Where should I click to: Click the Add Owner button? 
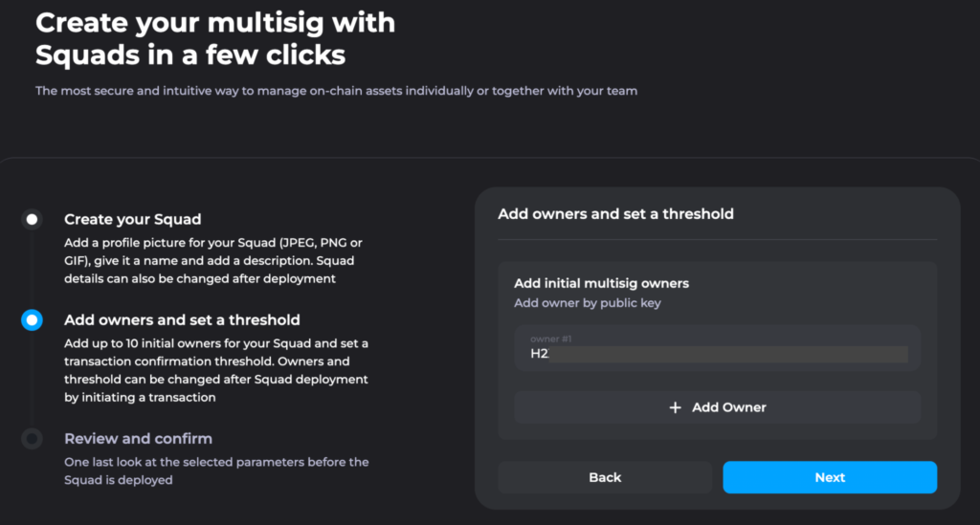(717, 407)
